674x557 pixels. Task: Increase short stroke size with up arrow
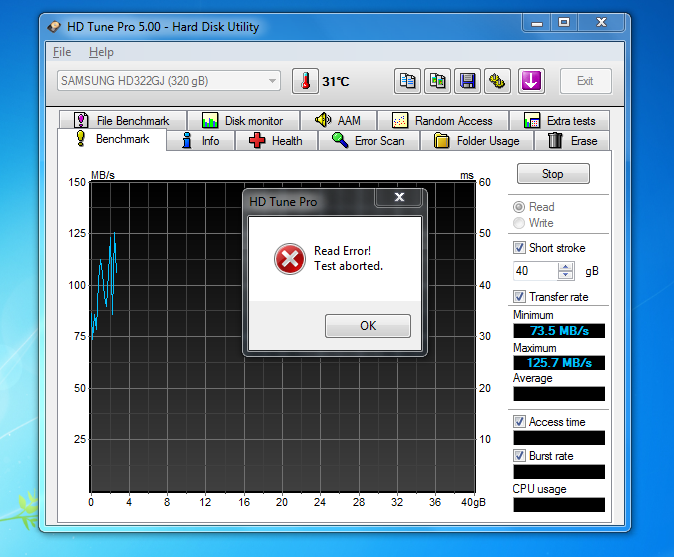coord(566,266)
